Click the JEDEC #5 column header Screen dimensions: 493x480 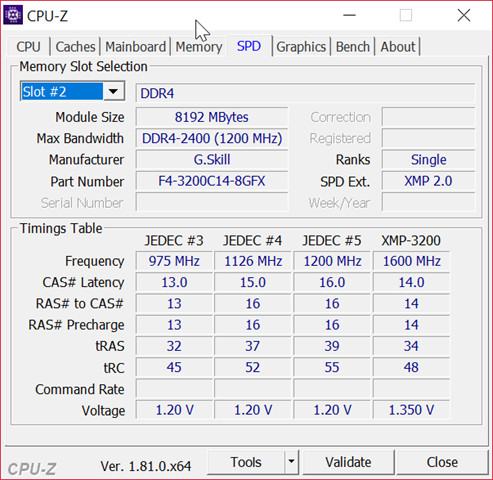(x=332, y=240)
